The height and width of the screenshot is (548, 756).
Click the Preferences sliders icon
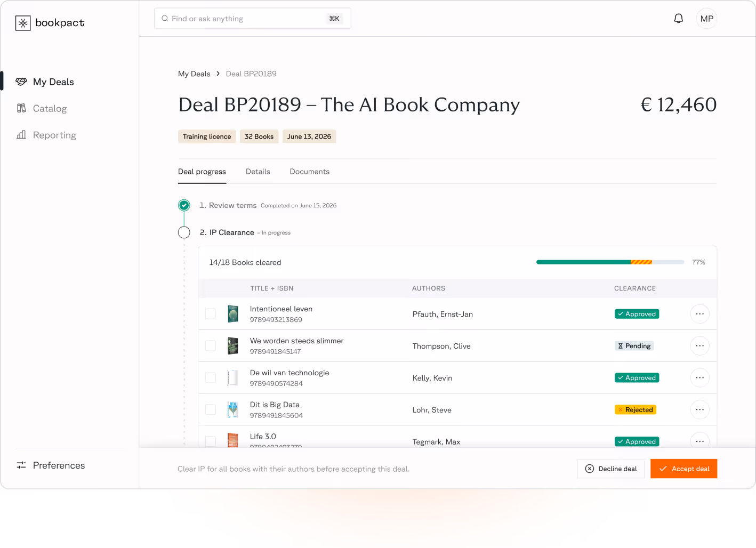(x=21, y=465)
